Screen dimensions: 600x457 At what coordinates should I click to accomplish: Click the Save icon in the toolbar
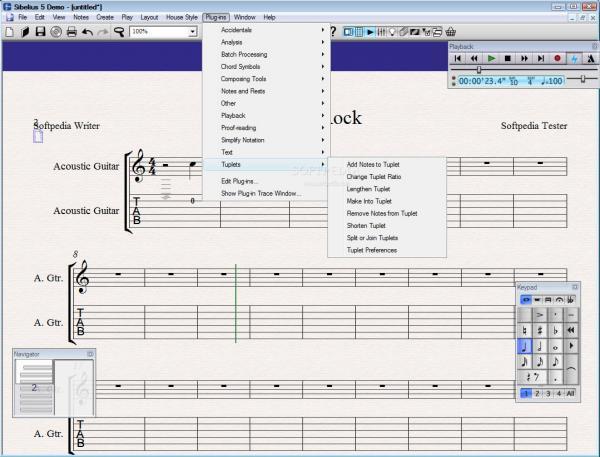tap(39, 32)
